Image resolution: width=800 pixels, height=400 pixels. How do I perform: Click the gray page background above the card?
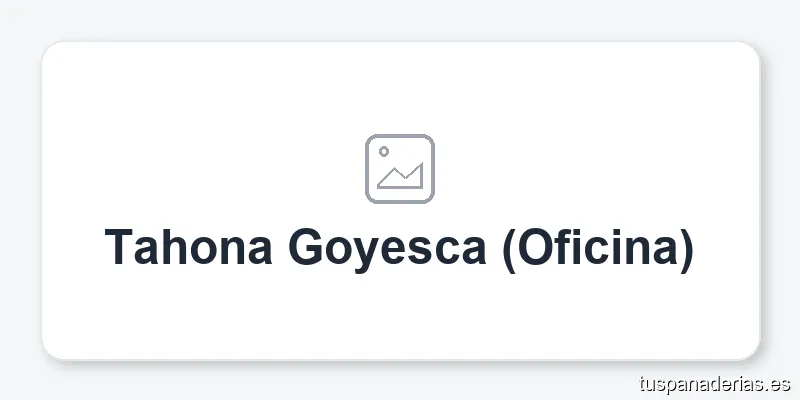[x=400, y=20]
